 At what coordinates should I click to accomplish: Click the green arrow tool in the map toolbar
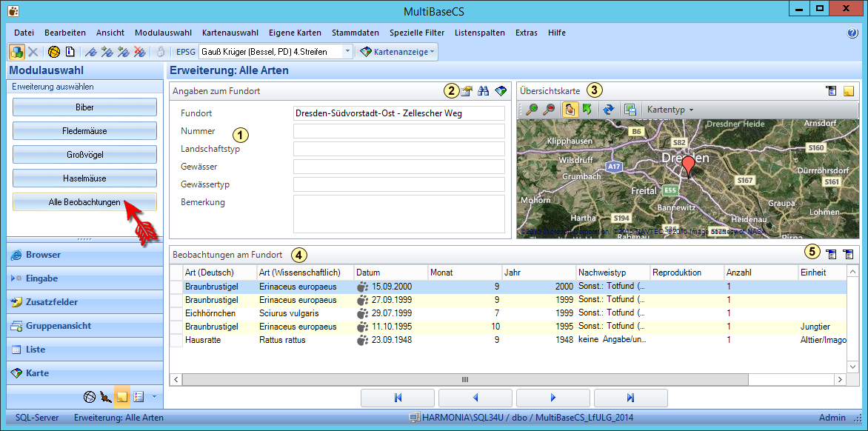click(587, 110)
